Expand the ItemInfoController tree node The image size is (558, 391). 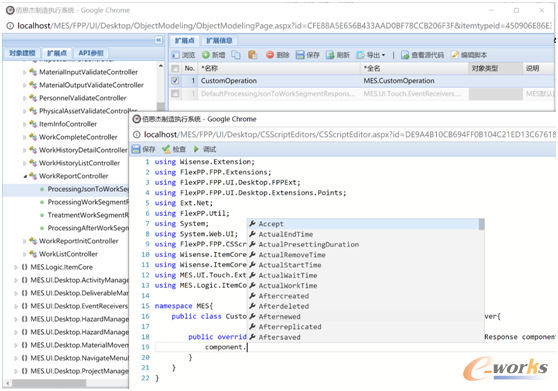[x=24, y=124]
